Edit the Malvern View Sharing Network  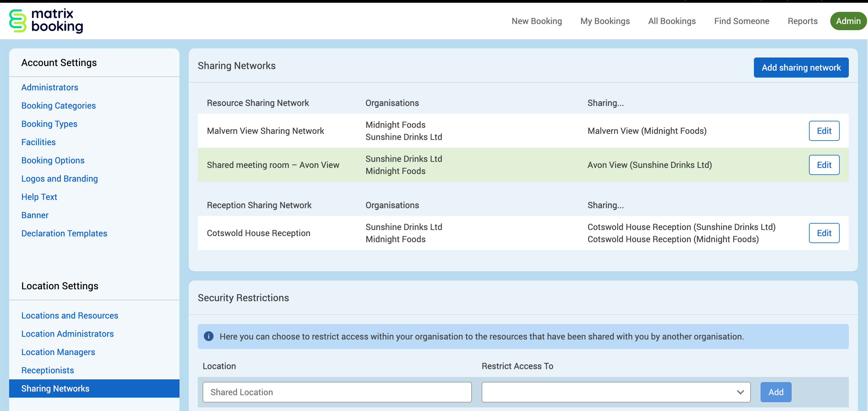pyautogui.click(x=824, y=131)
